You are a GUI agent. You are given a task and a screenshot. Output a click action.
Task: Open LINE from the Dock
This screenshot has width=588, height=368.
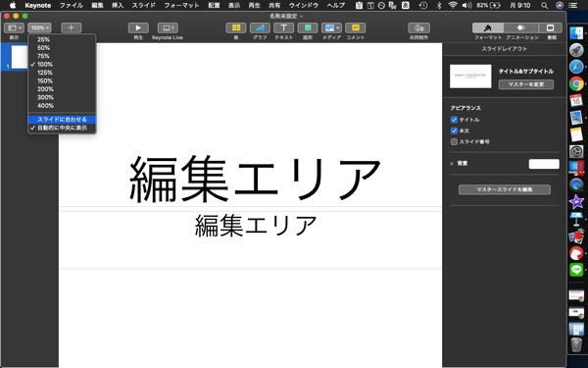(576, 270)
